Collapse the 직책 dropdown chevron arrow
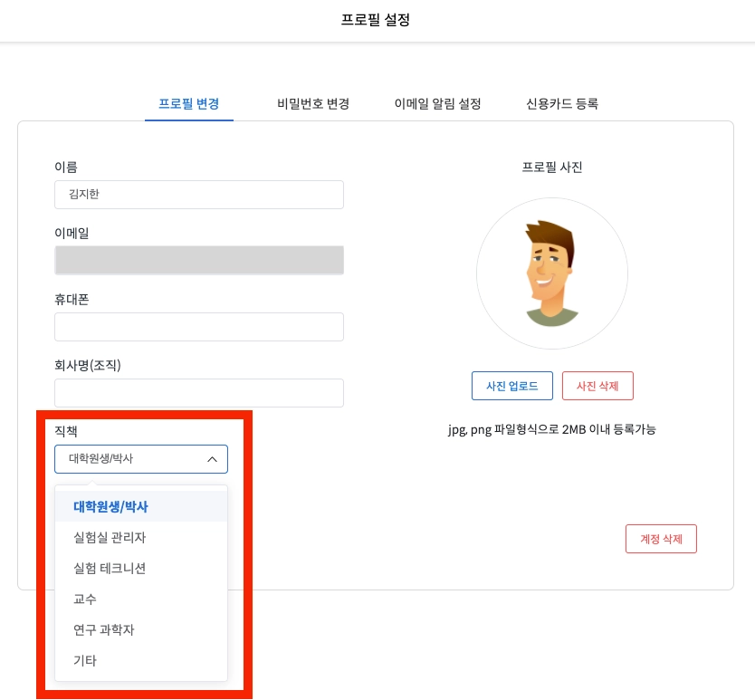This screenshot has height=700, width=755. point(212,459)
